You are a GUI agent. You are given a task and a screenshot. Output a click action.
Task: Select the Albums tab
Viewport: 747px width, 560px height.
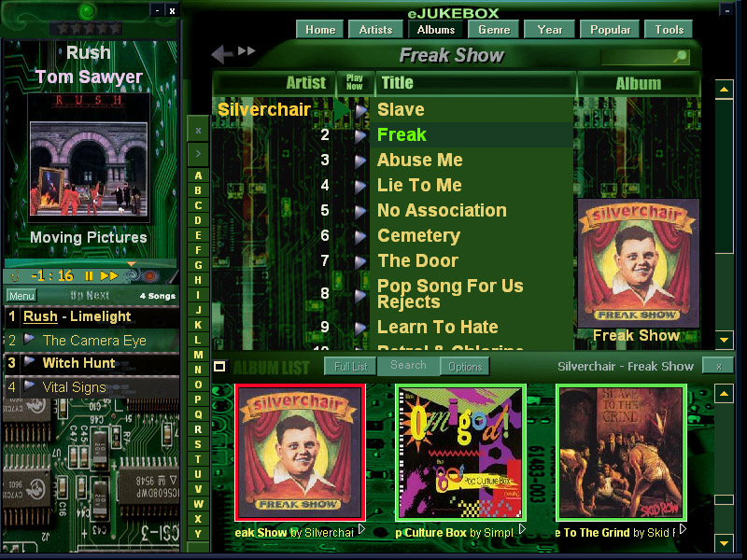436,30
